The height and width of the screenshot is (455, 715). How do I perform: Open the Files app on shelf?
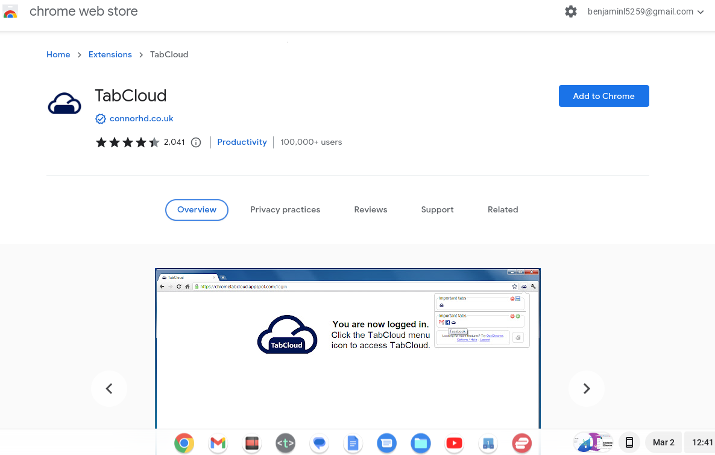tap(420, 443)
